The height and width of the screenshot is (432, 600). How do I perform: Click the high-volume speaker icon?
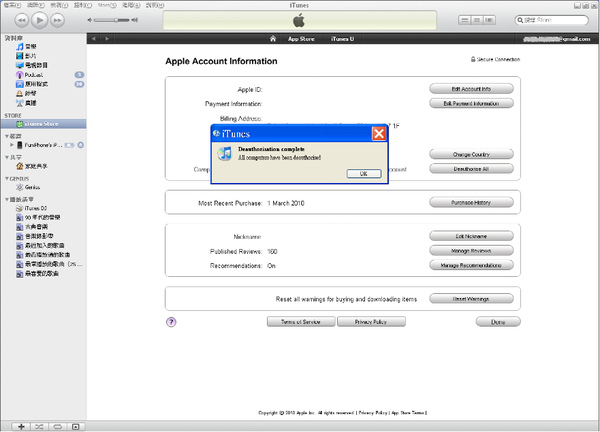tap(135, 20)
